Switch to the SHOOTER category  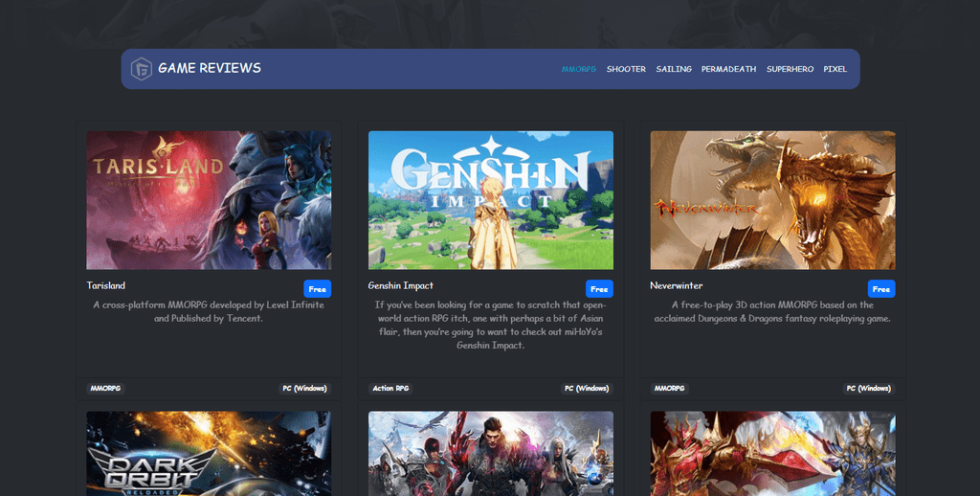tap(626, 69)
